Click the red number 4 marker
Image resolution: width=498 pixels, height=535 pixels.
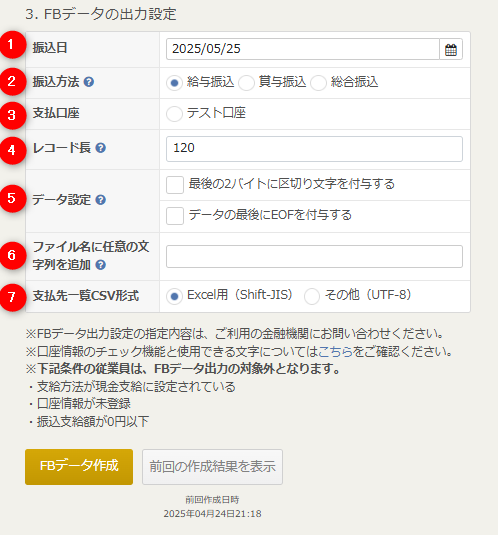12,150
